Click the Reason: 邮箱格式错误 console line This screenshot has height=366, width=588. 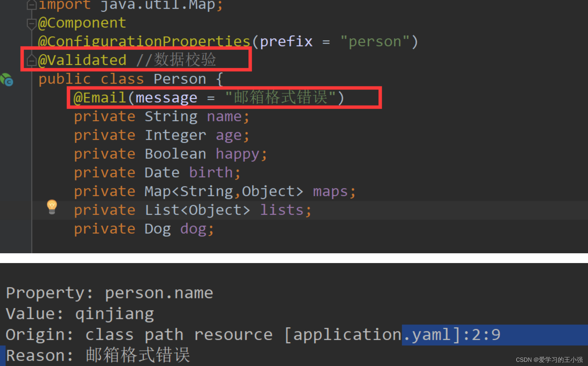coord(98,355)
